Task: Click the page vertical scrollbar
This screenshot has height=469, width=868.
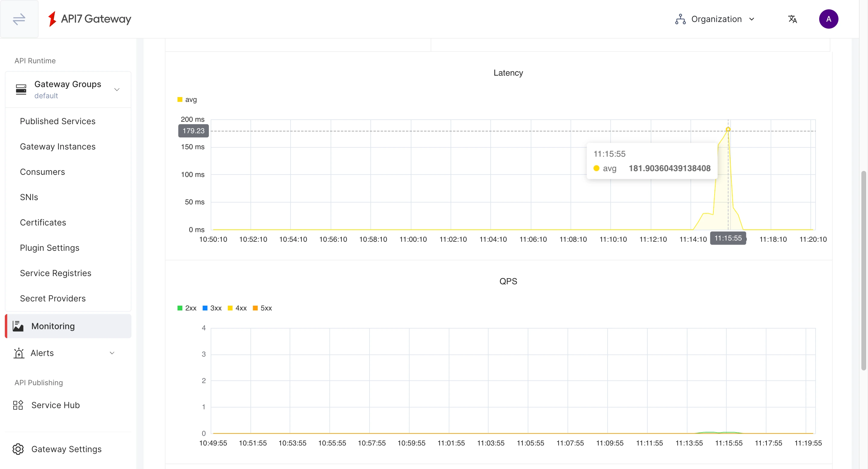Action: 863,271
